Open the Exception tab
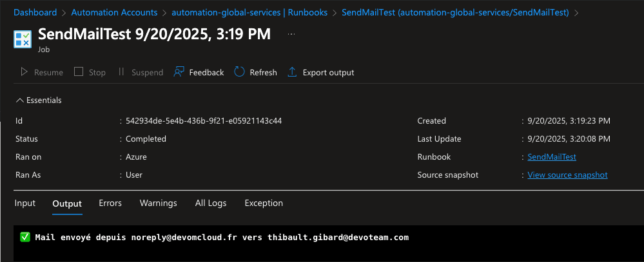 [264, 203]
